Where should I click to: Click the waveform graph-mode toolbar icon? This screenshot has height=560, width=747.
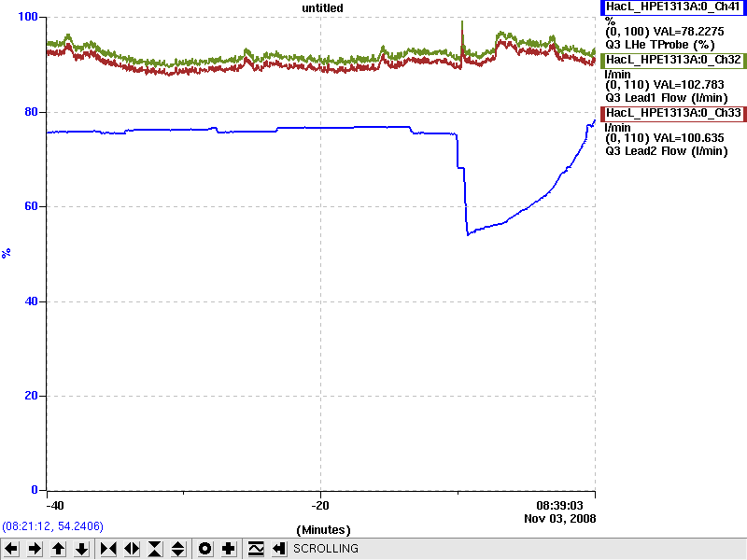point(256,549)
